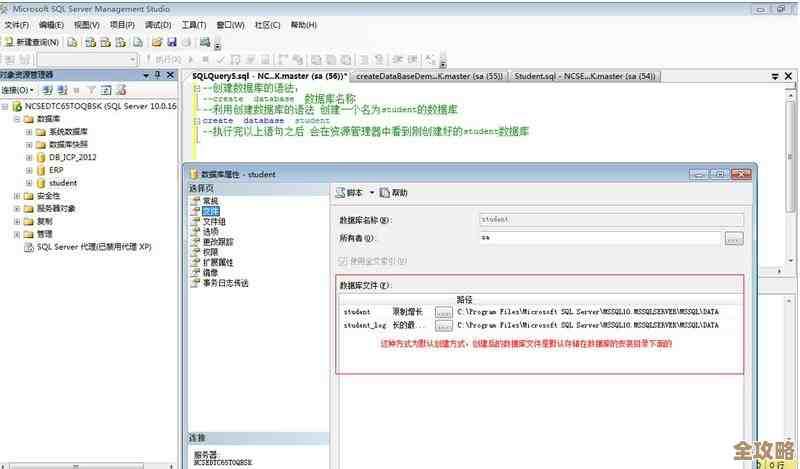The width and height of the screenshot is (800, 469).
Task: Open the 文件(F) menu
Action: pos(17,24)
